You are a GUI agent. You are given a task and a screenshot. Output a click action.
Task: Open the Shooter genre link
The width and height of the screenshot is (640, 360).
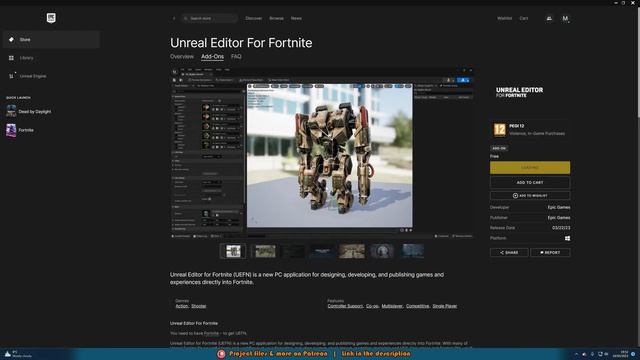pyautogui.click(x=199, y=306)
